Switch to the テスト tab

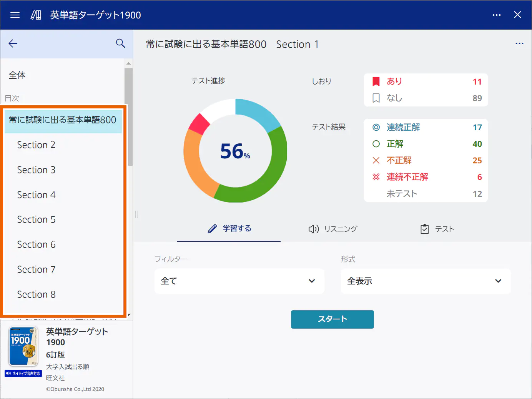point(437,229)
